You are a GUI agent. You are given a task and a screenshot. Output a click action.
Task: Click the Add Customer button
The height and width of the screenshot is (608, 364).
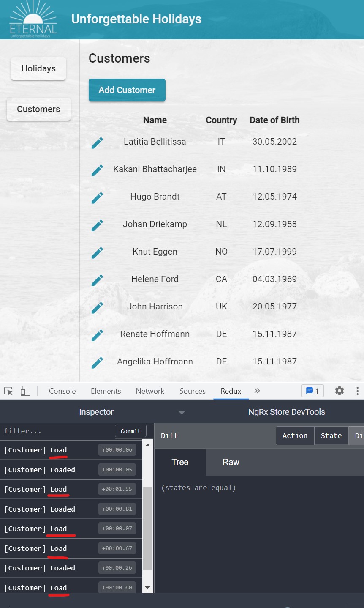(x=127, y=90)
